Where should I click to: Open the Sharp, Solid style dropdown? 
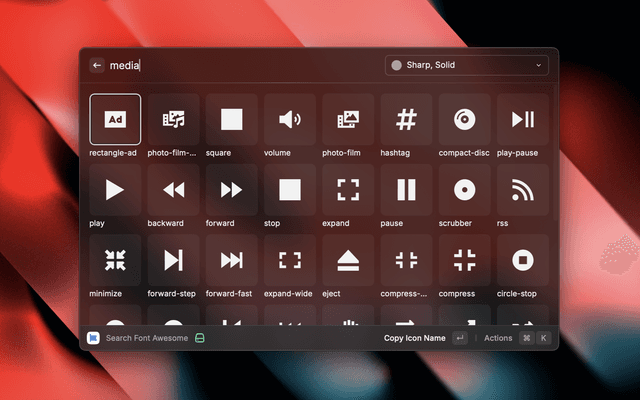coord(467,65)
